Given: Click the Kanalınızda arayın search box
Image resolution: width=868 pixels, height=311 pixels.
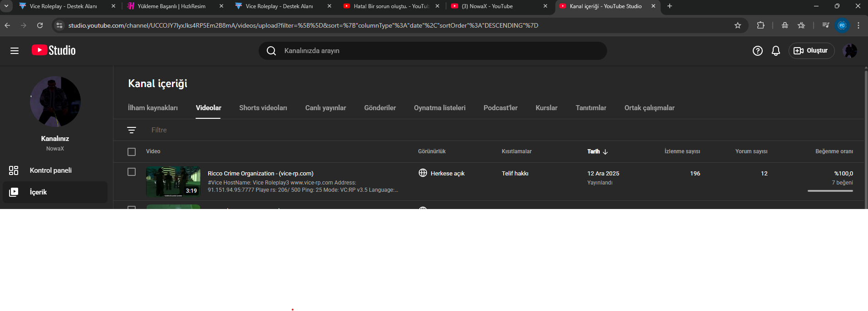Looking at the screenshot, I should [x=433, y=51].
